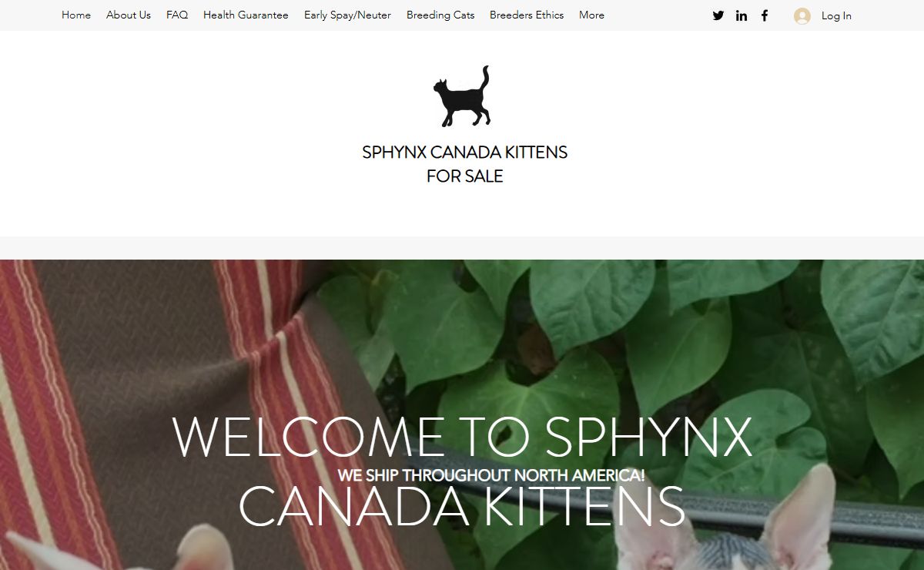This screenshot has height=570, width=924.
Task: Open the About Us page
Action: [x=129, y=15]
